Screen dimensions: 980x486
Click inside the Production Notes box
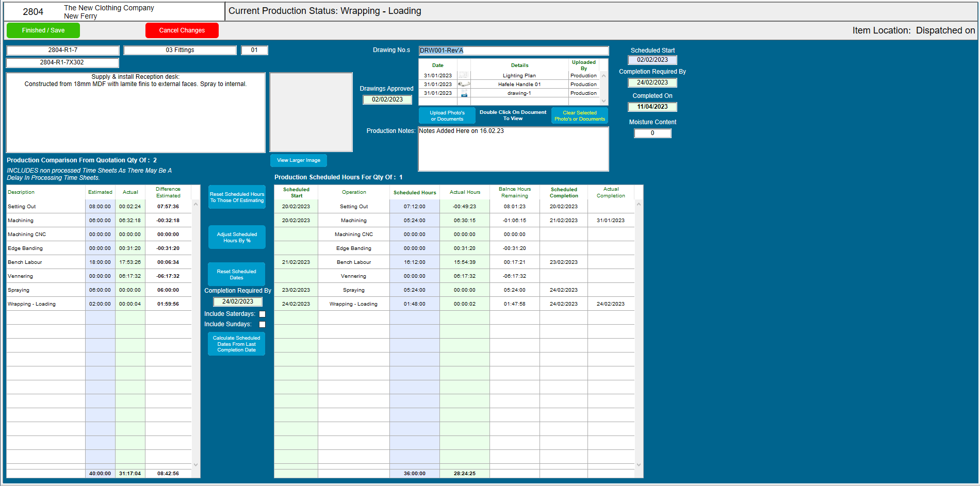point(513,149)
